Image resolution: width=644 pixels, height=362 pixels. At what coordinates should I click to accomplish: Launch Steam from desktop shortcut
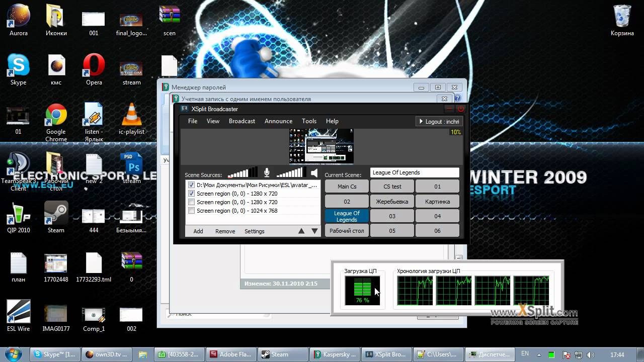coord(56,218)
